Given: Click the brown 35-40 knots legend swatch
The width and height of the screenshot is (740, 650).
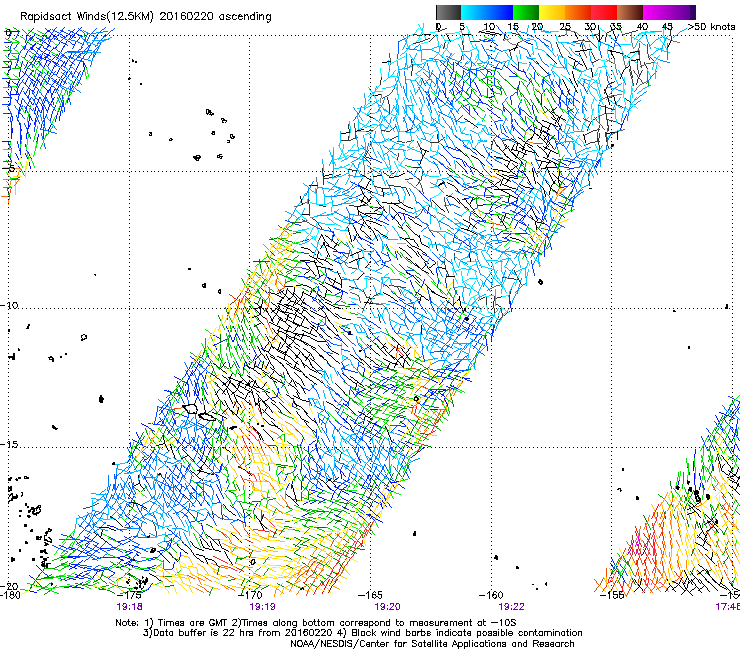Looking at the screenshot, I should tap(630, 12).
